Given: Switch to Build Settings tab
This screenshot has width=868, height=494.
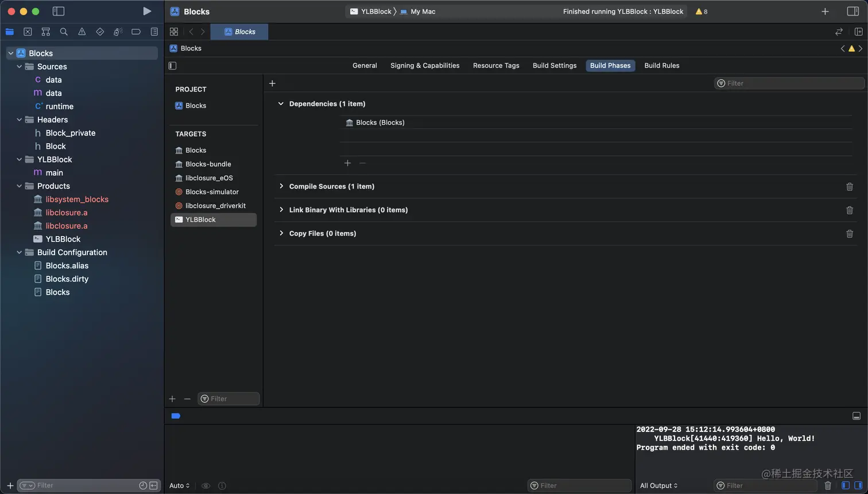Looking at the screenshot, I should point(555,65).
